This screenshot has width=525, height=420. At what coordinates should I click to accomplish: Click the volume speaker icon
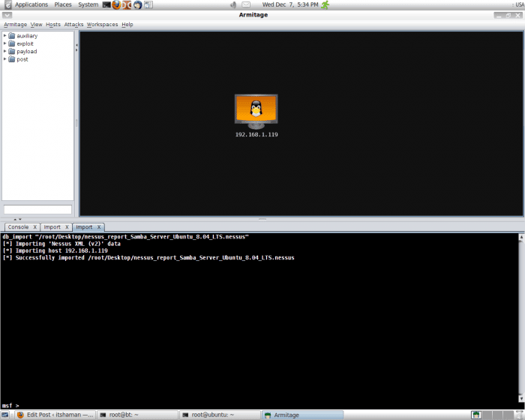coord(233,4)
